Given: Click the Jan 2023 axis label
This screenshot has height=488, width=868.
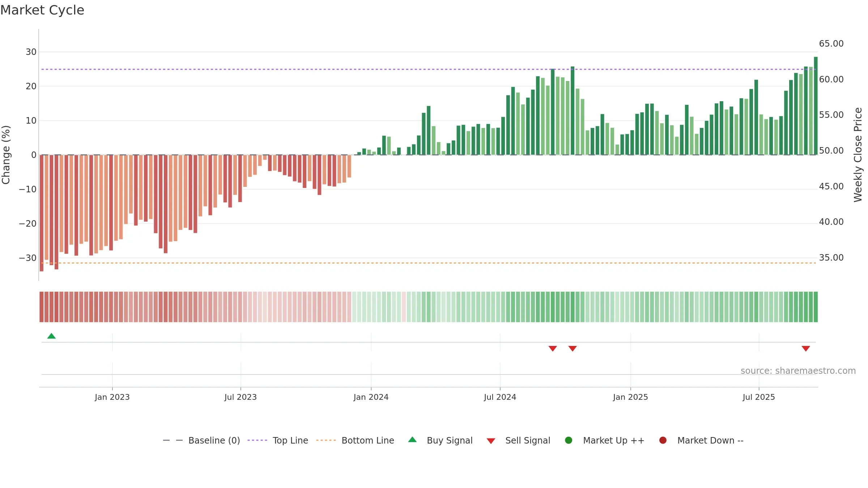Looking at the screenshot, I should coord(112,397).
